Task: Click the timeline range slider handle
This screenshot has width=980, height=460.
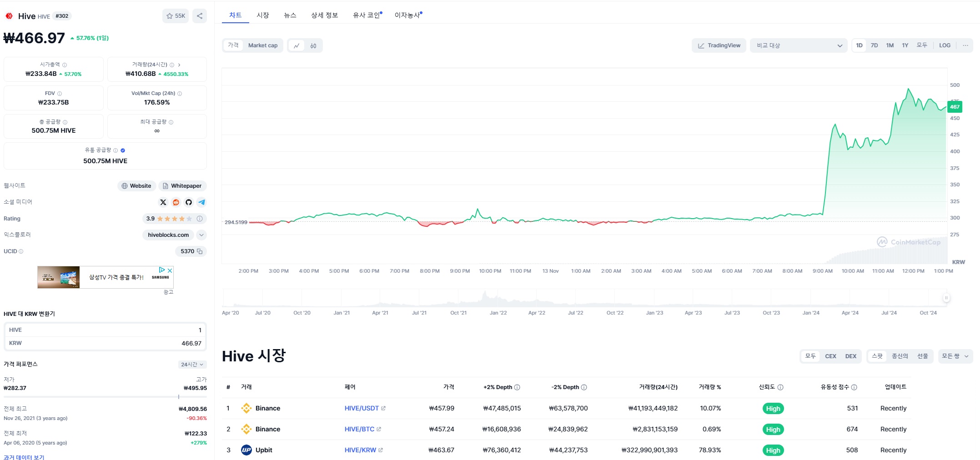Action: (x=946, y=298)
